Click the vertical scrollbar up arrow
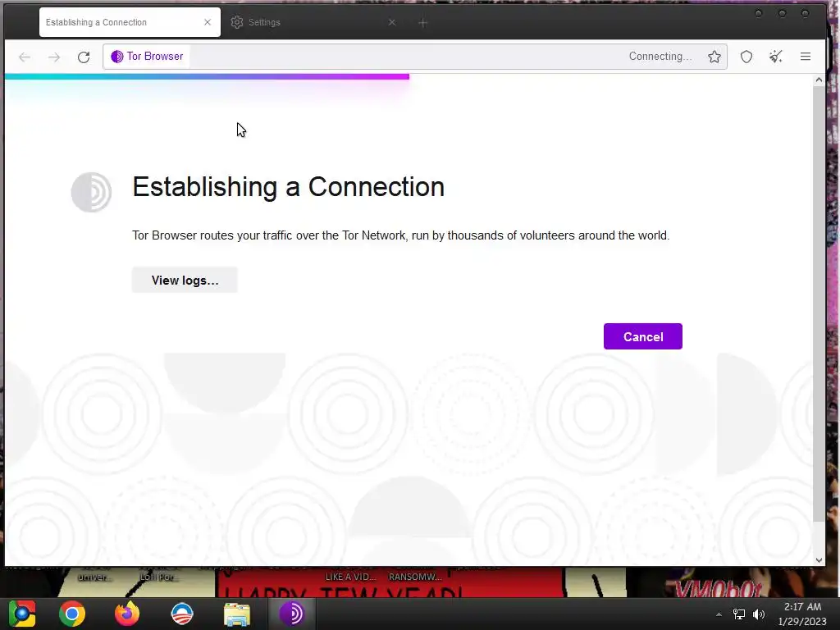The width and height of the screenshot is (840, 630). (x=819, y=80)
